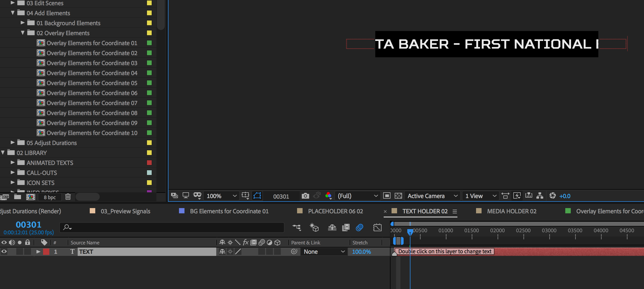Enable motion blur icon in timeline toolbar

tap(359, 228)
